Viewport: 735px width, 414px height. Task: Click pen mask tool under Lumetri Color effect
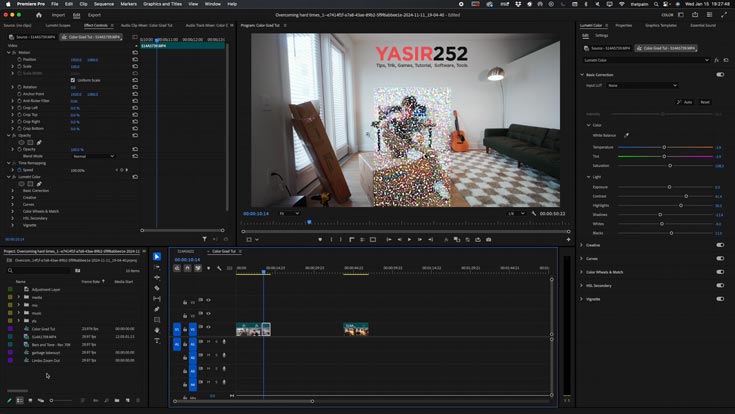point(39,184)
